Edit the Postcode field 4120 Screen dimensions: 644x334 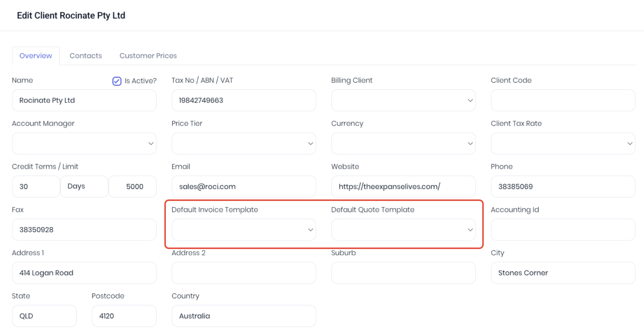pyautogui.click(x=124, y=316)
